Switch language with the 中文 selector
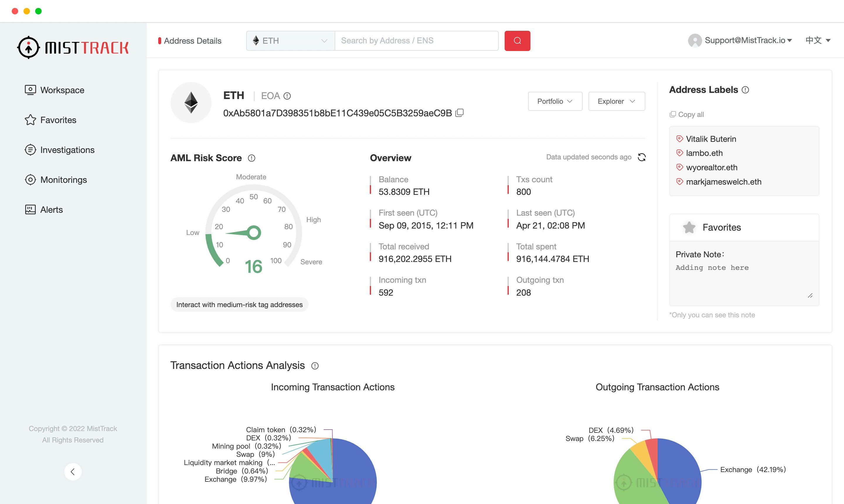This screenshot has height=504, width=844. tap(818, 40)
